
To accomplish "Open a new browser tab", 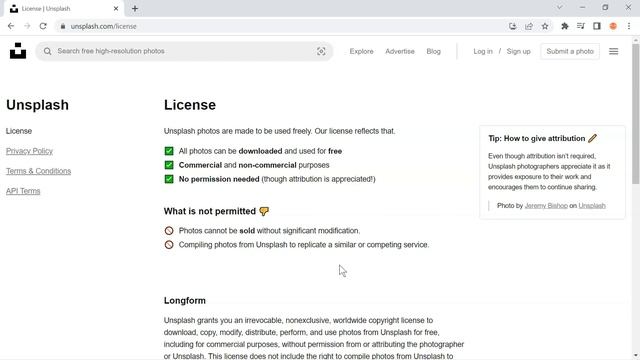I will 135,9.
